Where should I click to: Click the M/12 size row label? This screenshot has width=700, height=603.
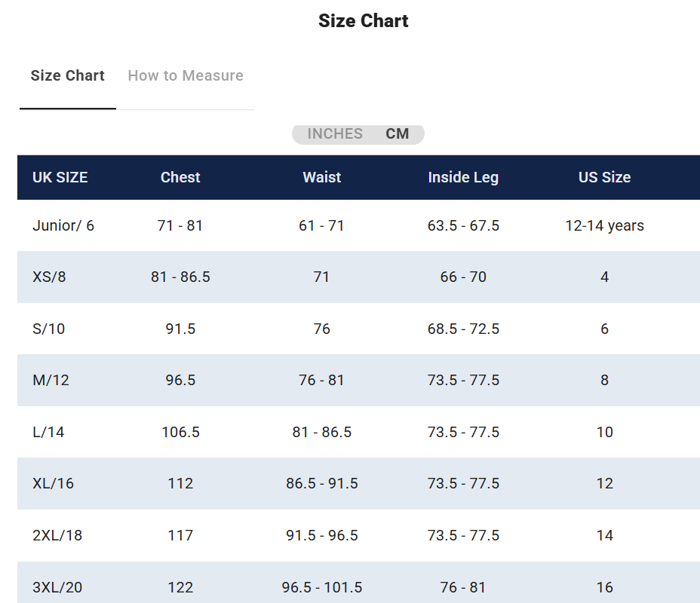pyautogui.click(x=51, y=381)
